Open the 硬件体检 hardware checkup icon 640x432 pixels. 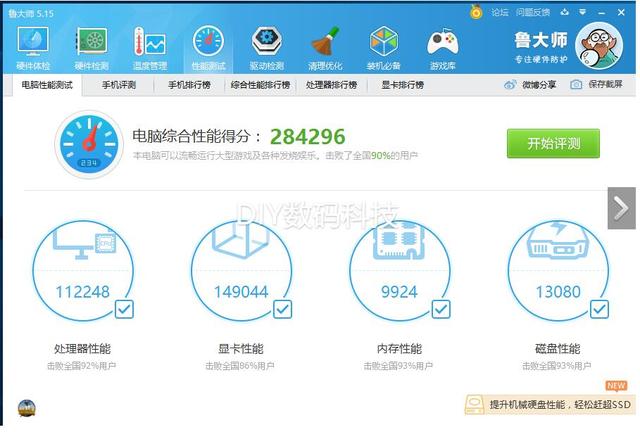pyautogui.click(x=33, y=41)
